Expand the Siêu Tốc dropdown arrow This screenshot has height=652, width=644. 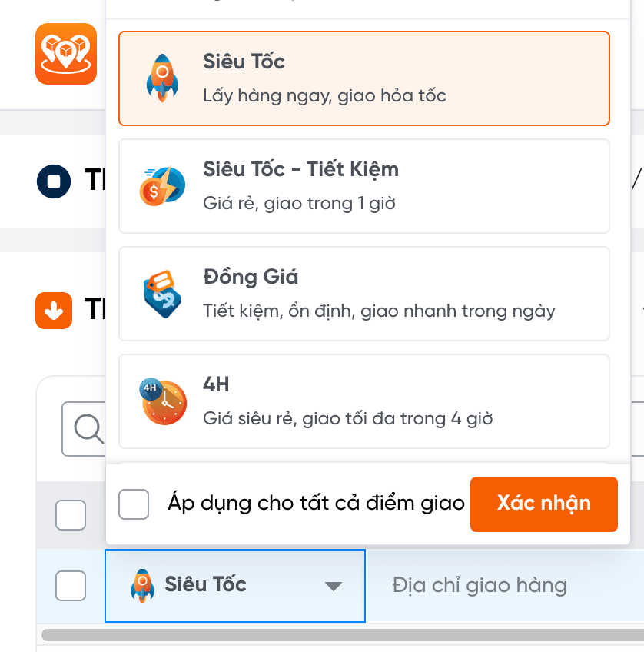coord(333,587)
